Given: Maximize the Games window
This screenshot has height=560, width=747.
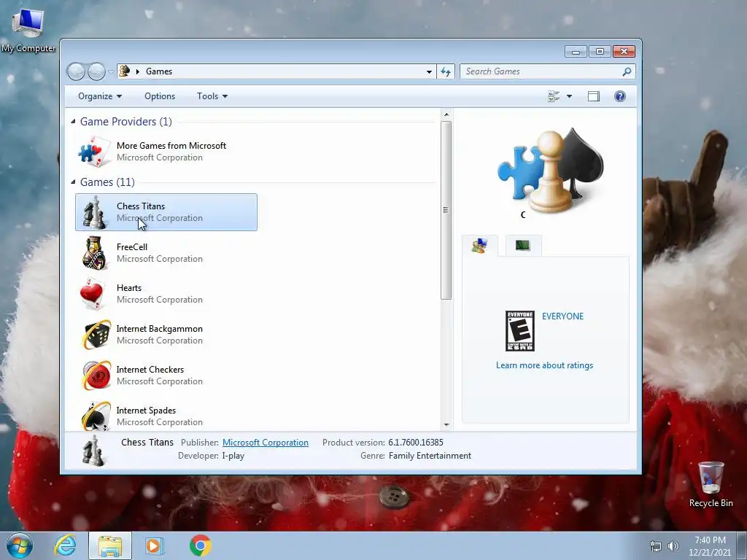Looking at the screenshot, I should tap(600, 52).
